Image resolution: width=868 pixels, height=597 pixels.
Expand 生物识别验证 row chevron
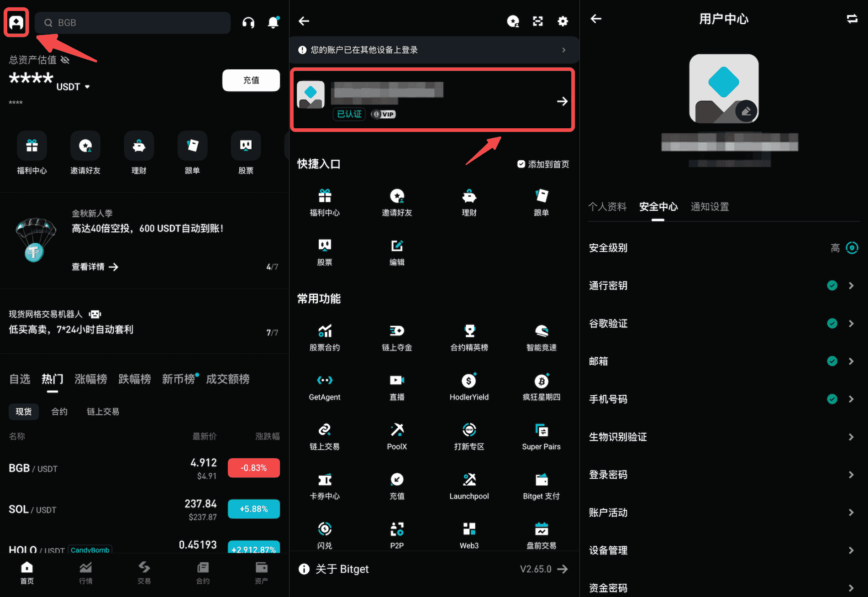click(851, 437)
